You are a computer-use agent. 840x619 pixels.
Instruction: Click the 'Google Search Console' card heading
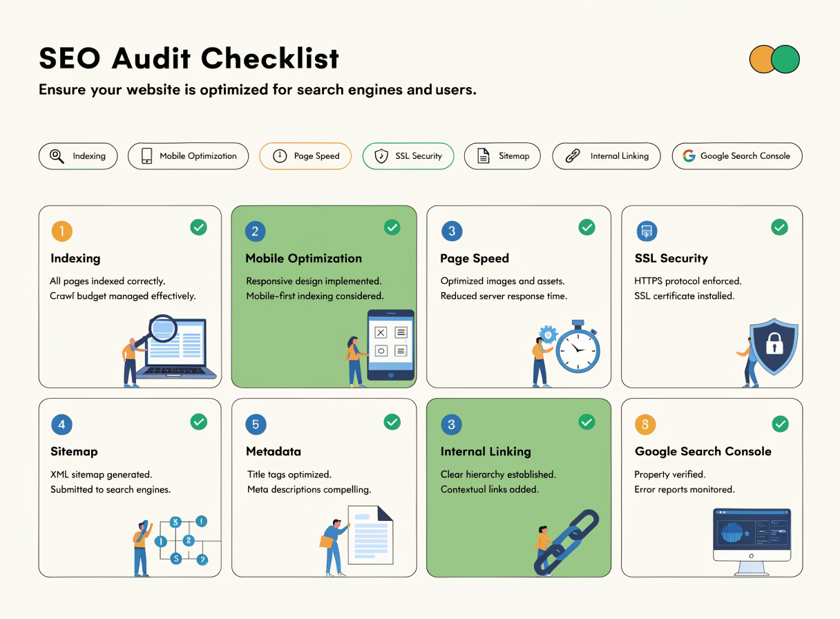703,452
